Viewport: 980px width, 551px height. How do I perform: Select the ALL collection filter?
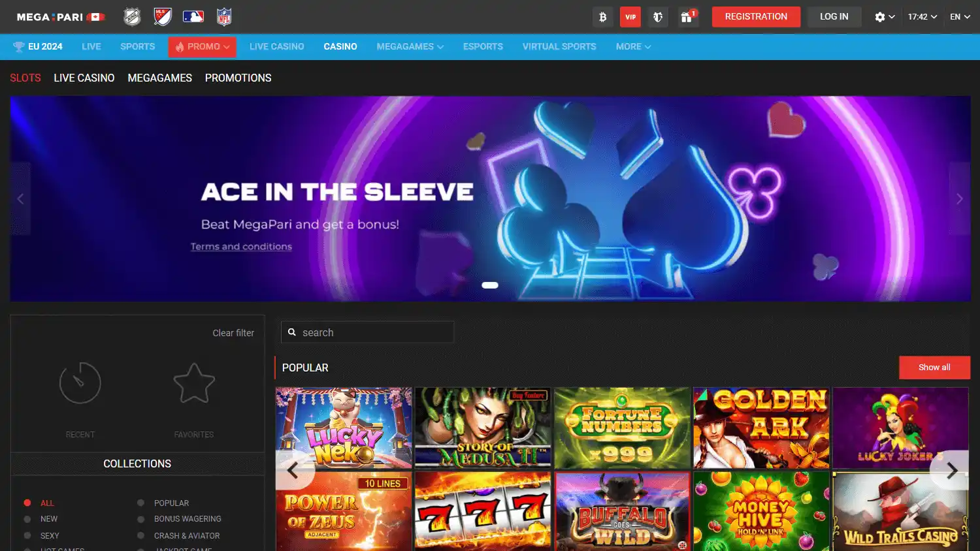39,503
